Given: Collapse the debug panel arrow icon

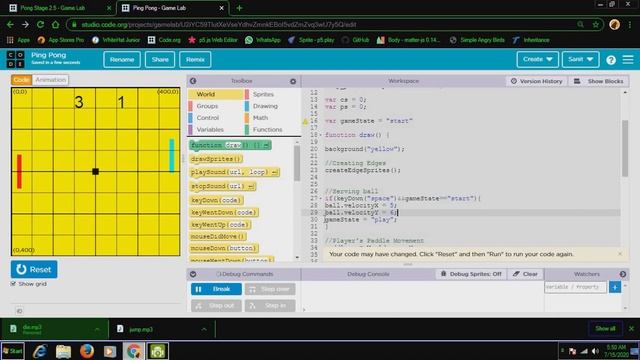Looking at the screenshot, I should click(193, 274).
